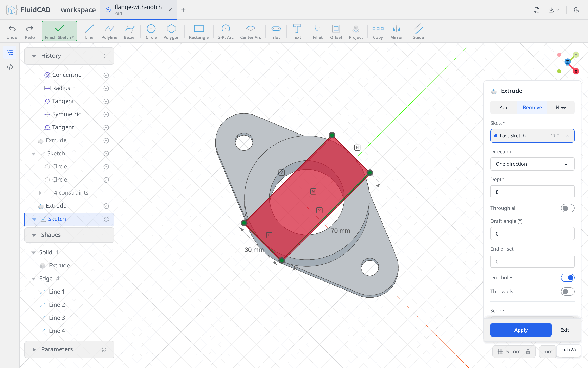Collapse the History panel
This screenshot has height=368, width=588.
(x=34, y=56)
